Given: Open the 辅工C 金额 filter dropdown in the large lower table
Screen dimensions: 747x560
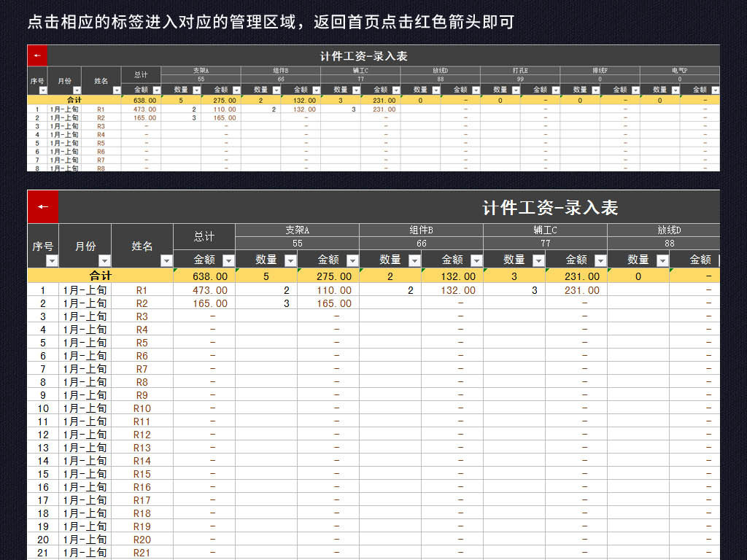Looking at the screenshot, I should (600, 260).
